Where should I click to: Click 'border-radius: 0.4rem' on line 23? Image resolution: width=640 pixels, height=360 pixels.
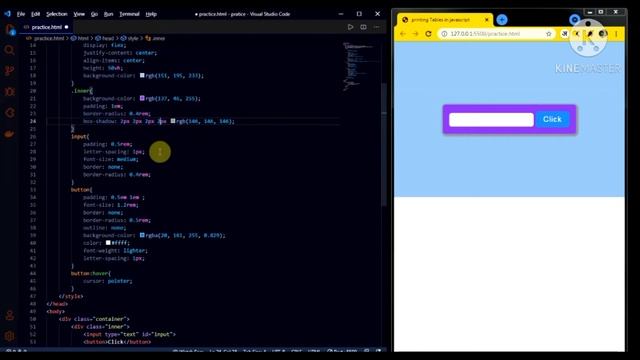click(117, 113)
